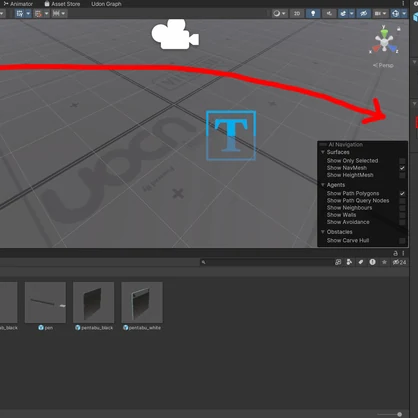Open scene effects dropdown arrow
Viewport: 418px width, 418px height.
coord(352,14)
